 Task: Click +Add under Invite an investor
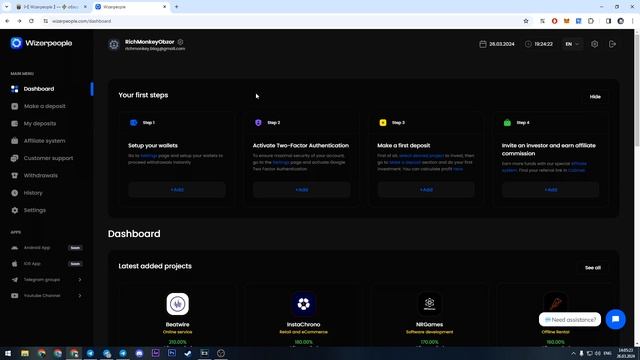(551, 190)
